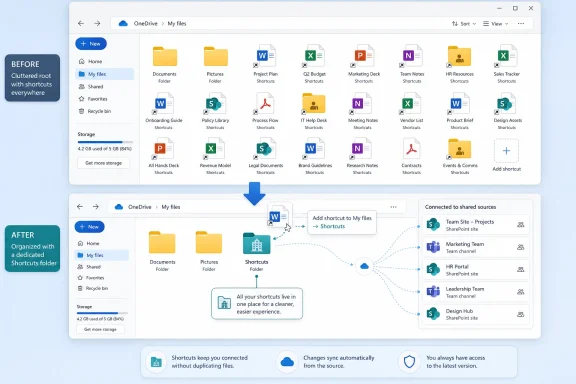576x384 pixels.
Task: Open the Onboarding Guide Word shortcut
Action: coord(164,110)
